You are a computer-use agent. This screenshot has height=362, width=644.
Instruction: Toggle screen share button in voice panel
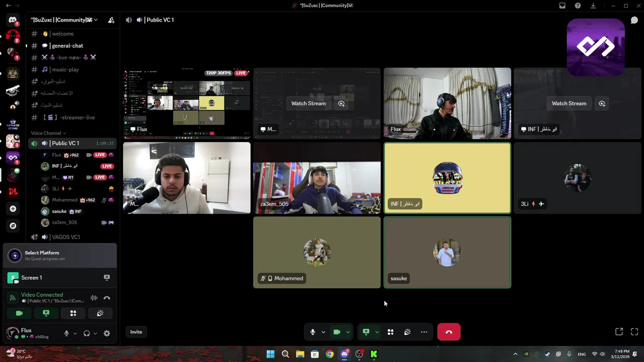(x=46, y=313)
